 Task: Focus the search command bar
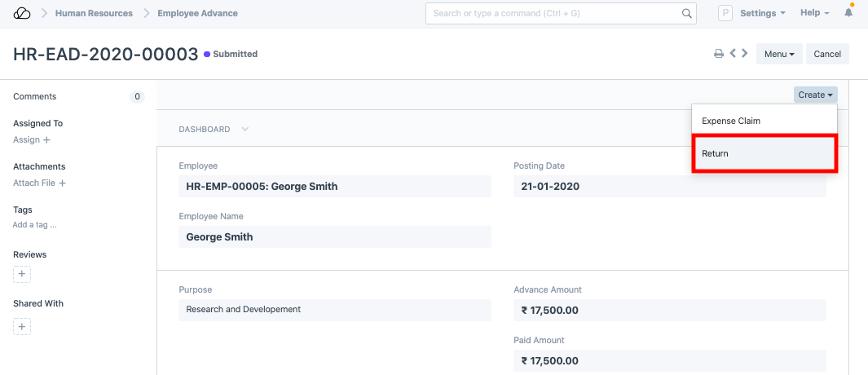tap(554, 14)
